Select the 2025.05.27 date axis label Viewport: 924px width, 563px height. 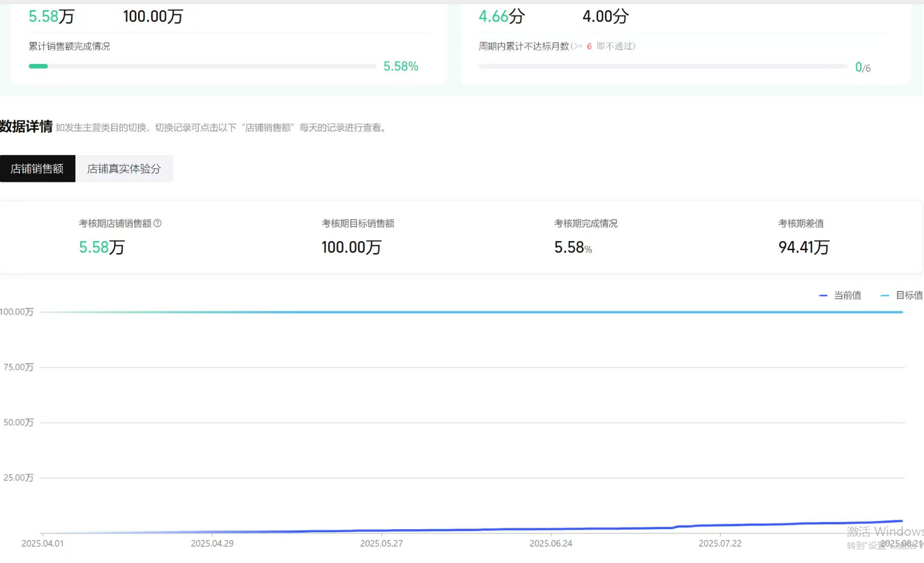pyautogui.click(x=381, y=543)
